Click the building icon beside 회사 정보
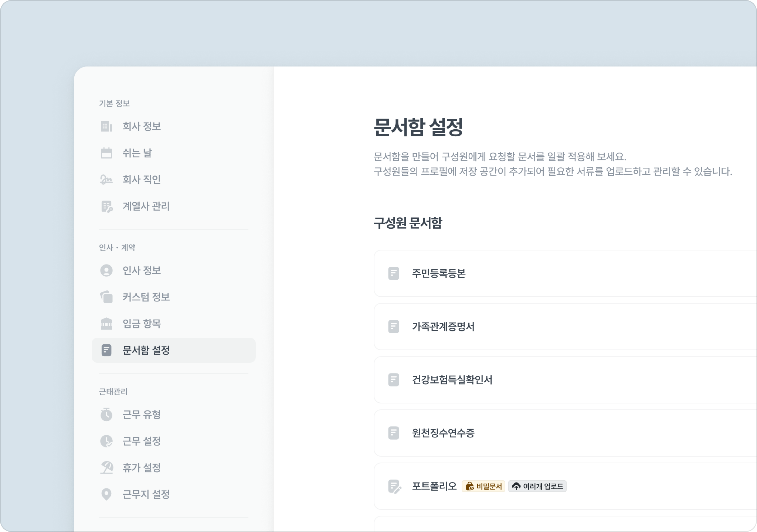Image resolution: width=757 pixels, height=532 pixels. [106, 126]
